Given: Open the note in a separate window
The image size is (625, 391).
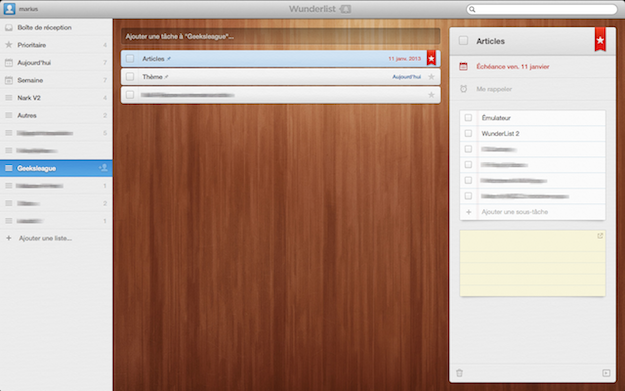Looking at the screenshot, I should pos(600,236).
